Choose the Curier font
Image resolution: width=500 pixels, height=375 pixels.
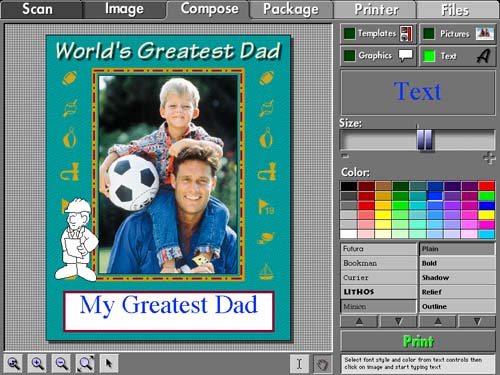(378, 278)
